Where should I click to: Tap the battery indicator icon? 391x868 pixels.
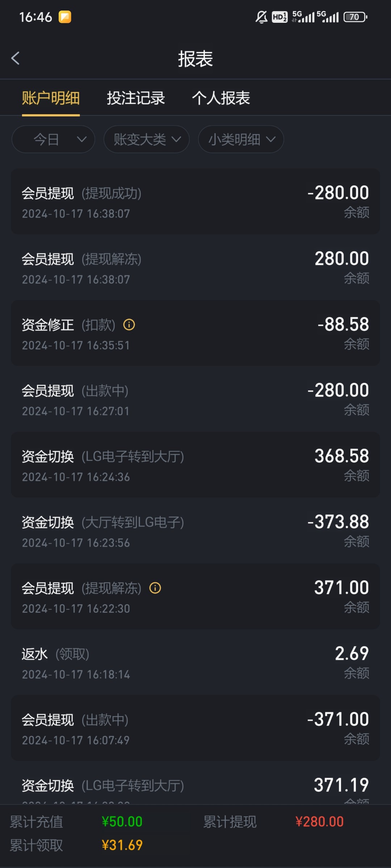point(355,17)
